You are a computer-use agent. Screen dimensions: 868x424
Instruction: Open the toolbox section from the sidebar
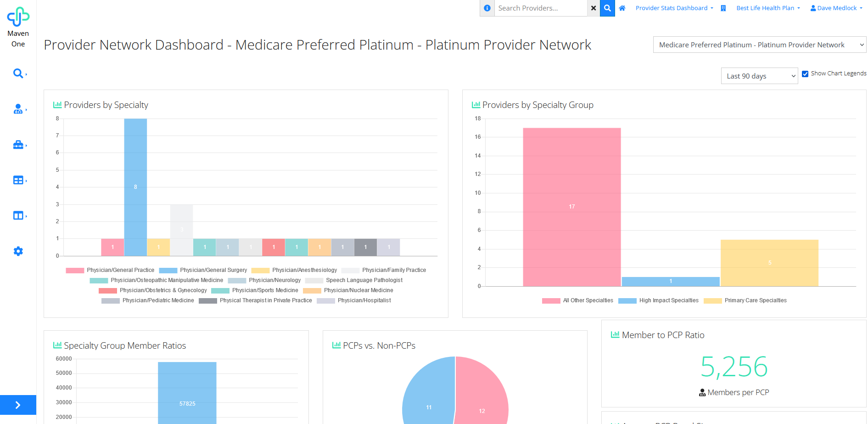click(x=18, y=145)
